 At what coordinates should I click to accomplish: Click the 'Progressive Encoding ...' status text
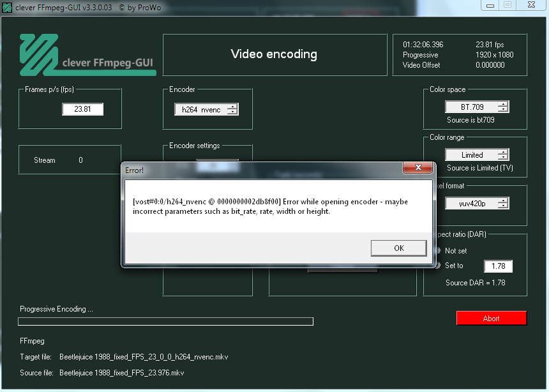point(56,309)
